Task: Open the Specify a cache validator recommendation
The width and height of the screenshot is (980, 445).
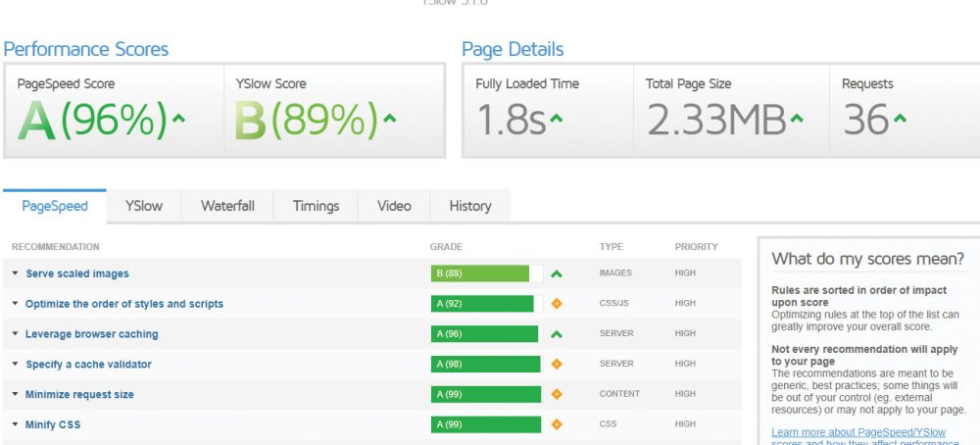Action: point(88,365)
